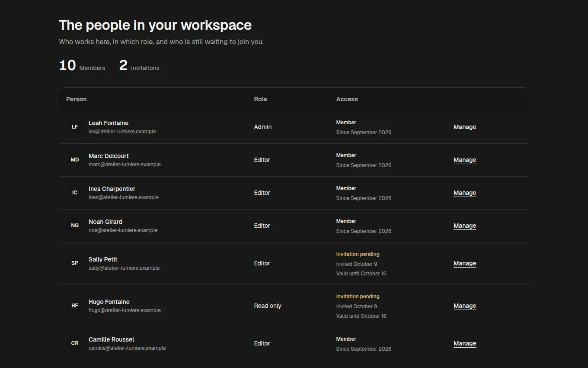Click the Role column header
The image size is (588, 368).
261,99
